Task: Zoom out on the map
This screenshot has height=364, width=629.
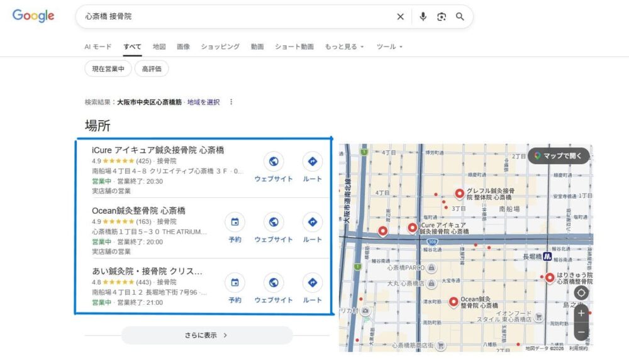Action: point(581,332)
